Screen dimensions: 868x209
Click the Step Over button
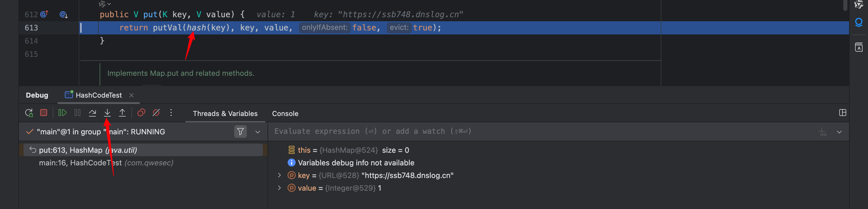click(x=92, y=113)
